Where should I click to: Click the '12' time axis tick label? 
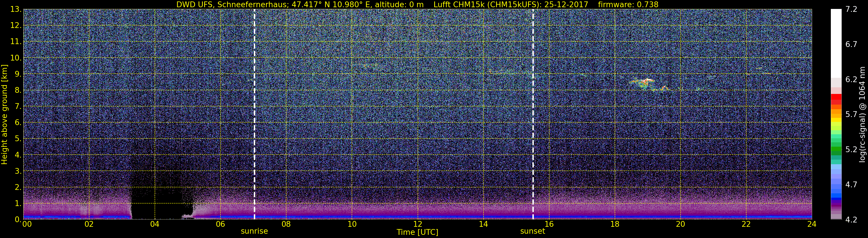tap(417, 224)
